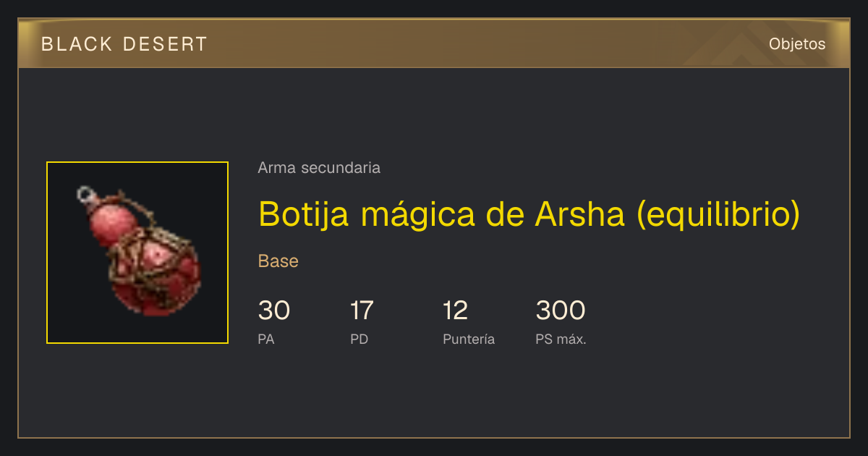This screenshot has width=868, height=456.
Task: Select the PA value 30
Action: [274, 311]
